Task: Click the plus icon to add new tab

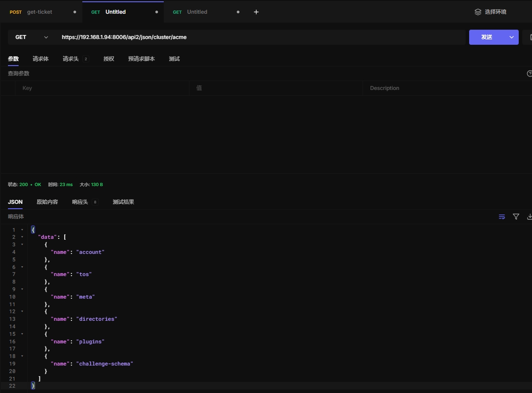Action: [x=256, y=12]
